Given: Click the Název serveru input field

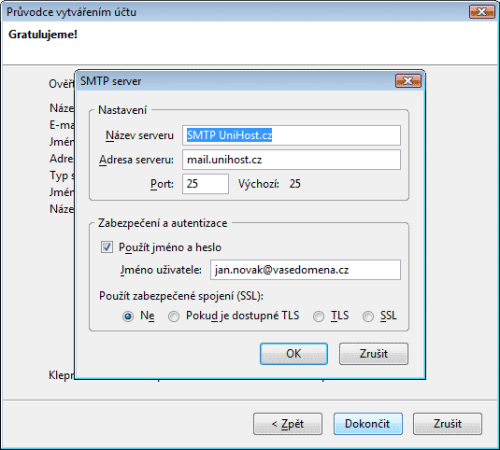Looking at the screenshot, I should tap(291, 135).
